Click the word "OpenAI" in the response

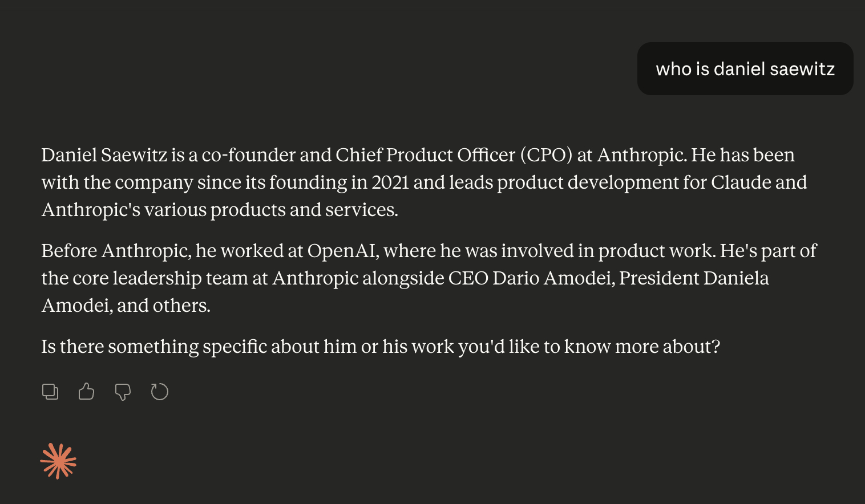click(x=342, y=251)
